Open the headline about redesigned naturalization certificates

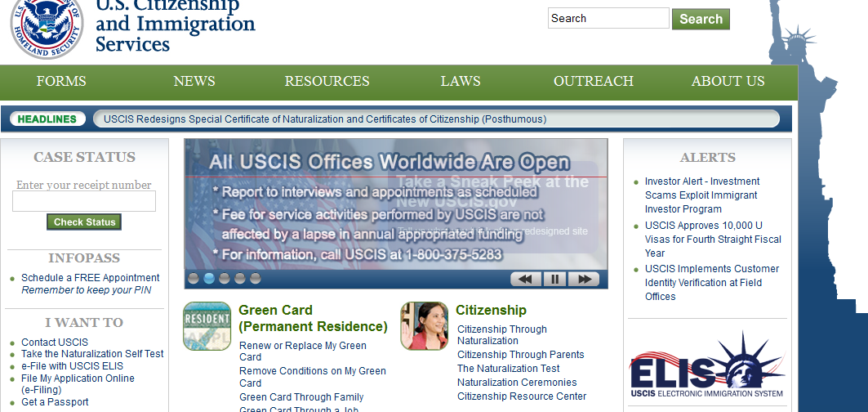tap(325, 119)
